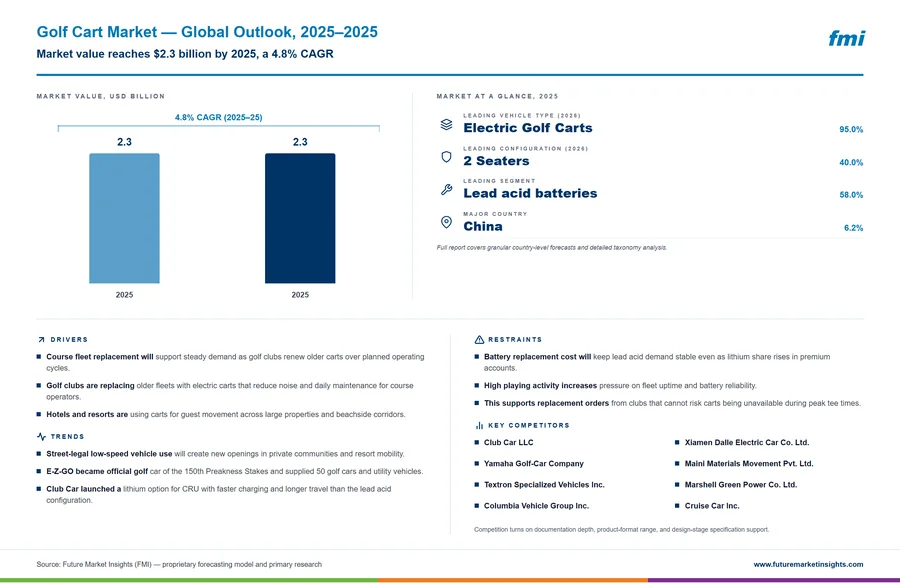
Task: Click the bar chart icon next to Key Competitors
Action: [x=479, y=425]
